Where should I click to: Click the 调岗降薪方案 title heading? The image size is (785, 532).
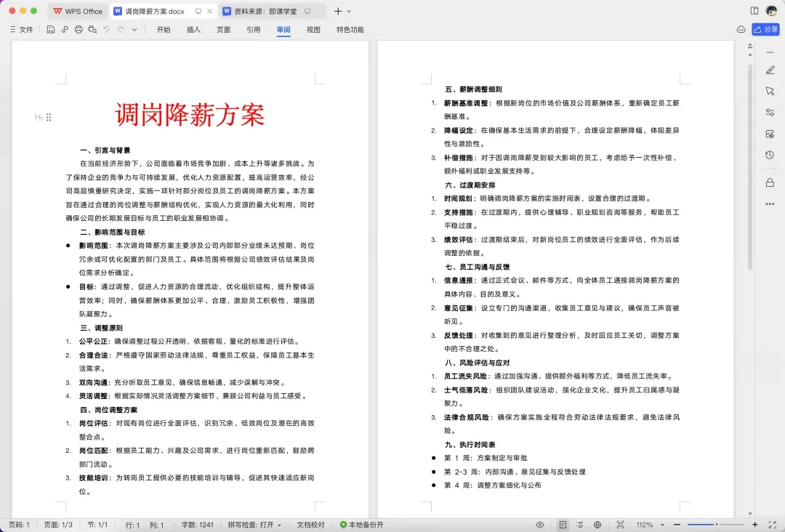coord(190,115)
